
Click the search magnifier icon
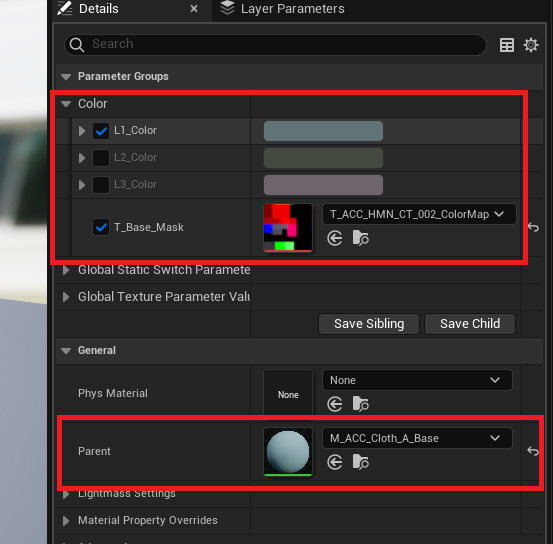[x=77, y=45]
